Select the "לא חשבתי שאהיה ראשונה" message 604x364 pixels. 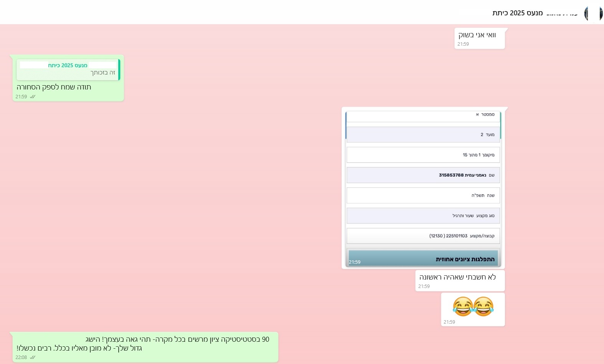point(457,277)
